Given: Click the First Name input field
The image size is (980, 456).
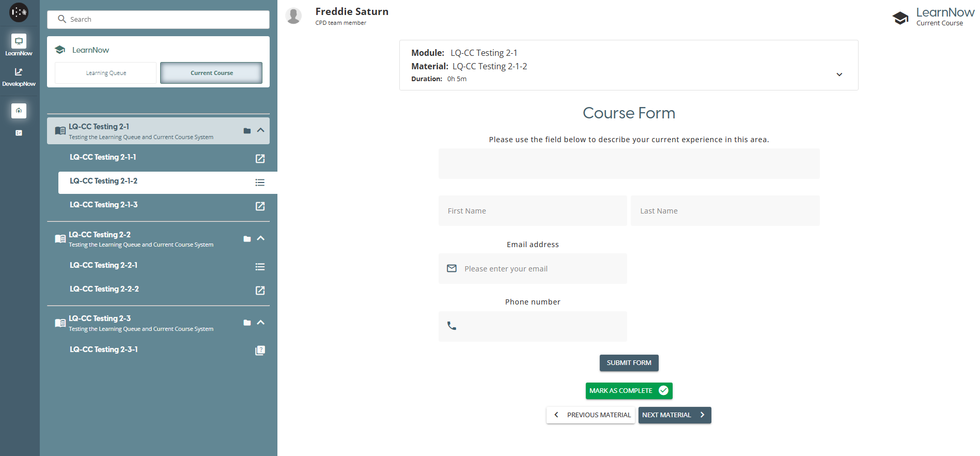Looking at the screenshot, I should (532, 211).
